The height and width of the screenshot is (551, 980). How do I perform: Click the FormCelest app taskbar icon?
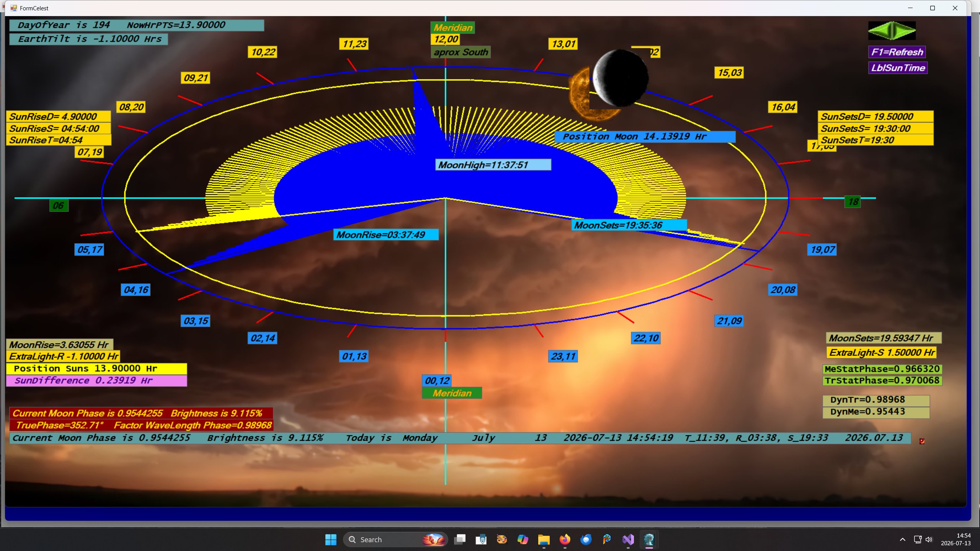point(649,540)
